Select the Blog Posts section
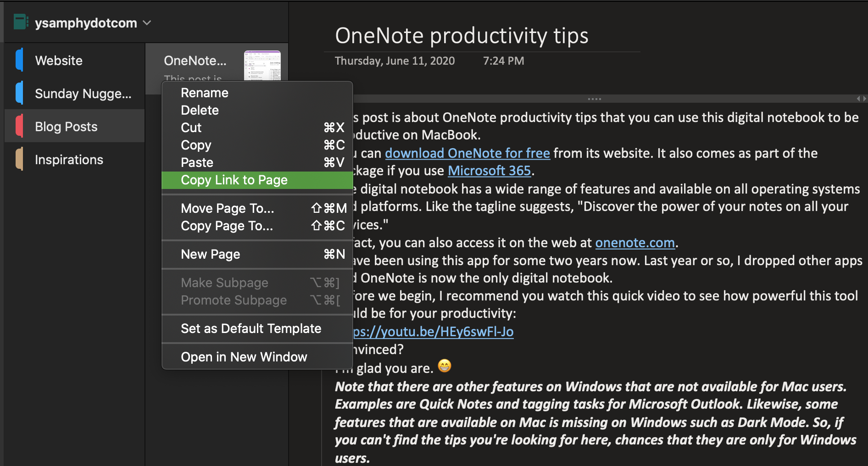The image size is (868, 466). point(74,127)
